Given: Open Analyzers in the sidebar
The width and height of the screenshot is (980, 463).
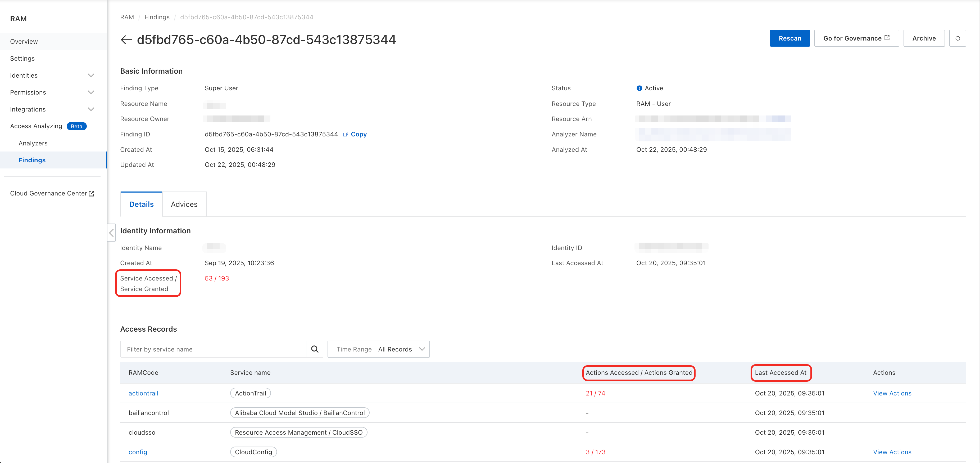Looking at the screenshot, I should pyautogui.click(x=33, y=143).
